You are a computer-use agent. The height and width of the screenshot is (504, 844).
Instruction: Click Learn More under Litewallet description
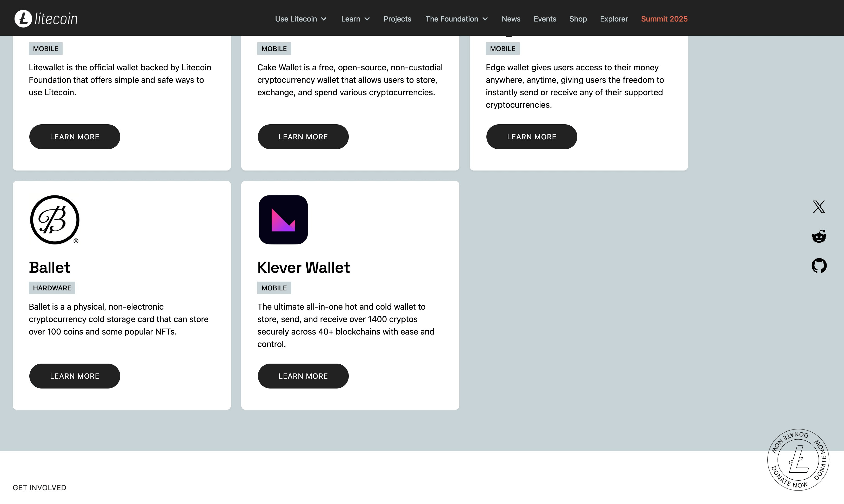(x=75, y=137)
